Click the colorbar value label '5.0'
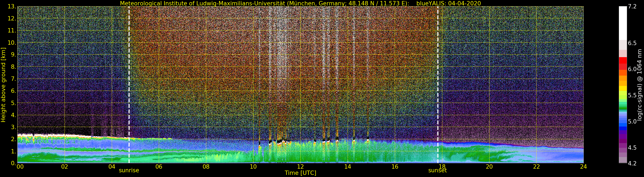644x177 pixels. pyautogui.click(x=632, y=121)
